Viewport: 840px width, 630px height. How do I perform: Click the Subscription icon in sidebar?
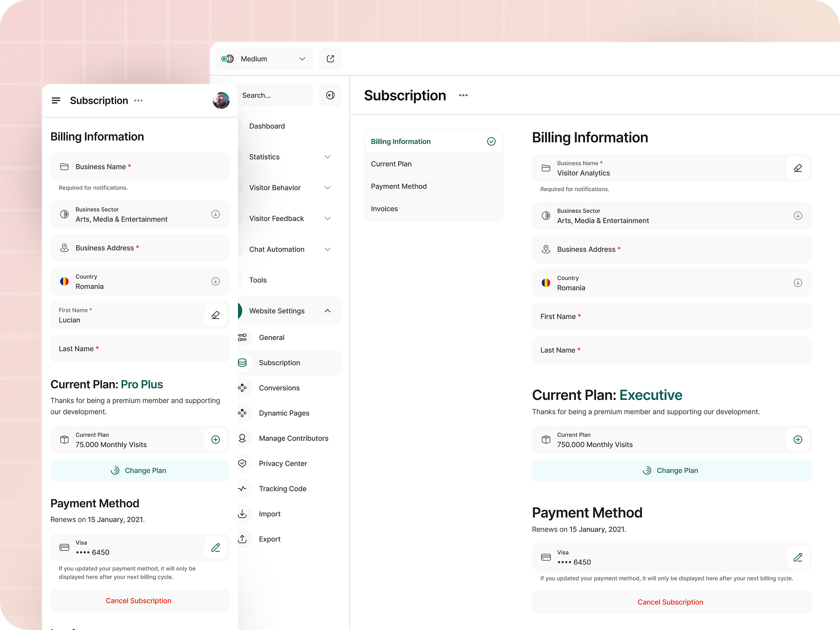tap(243, 362)
